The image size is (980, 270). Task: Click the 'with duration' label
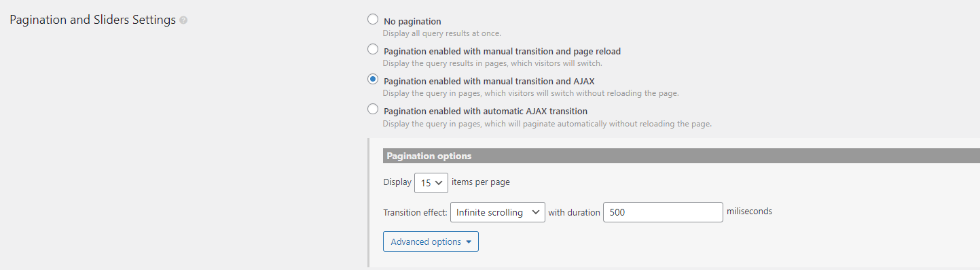click(574, 212)
